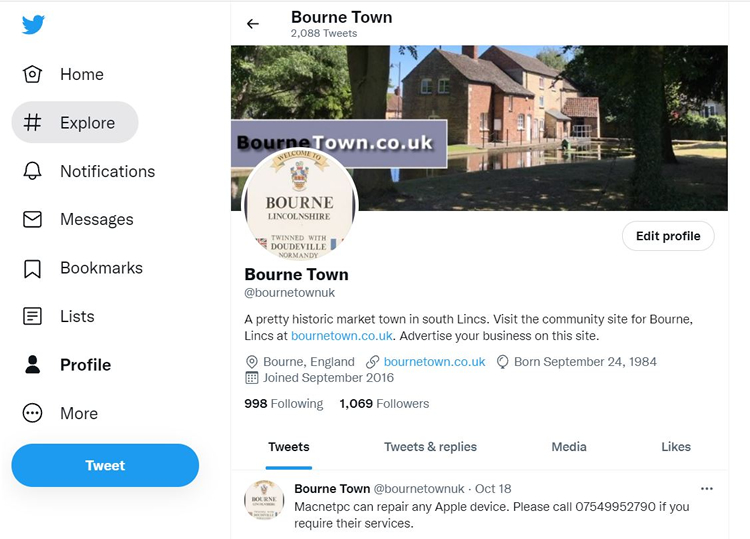Switch to the Media tab
This screenshot has height=539, width=750.
569,447
